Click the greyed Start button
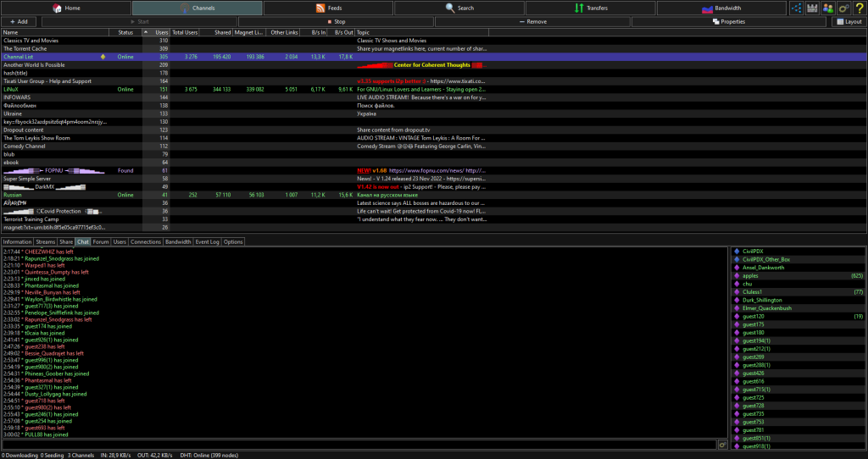Image resolution: width=868 pixels, height=459 pixels. coord(140,21)
